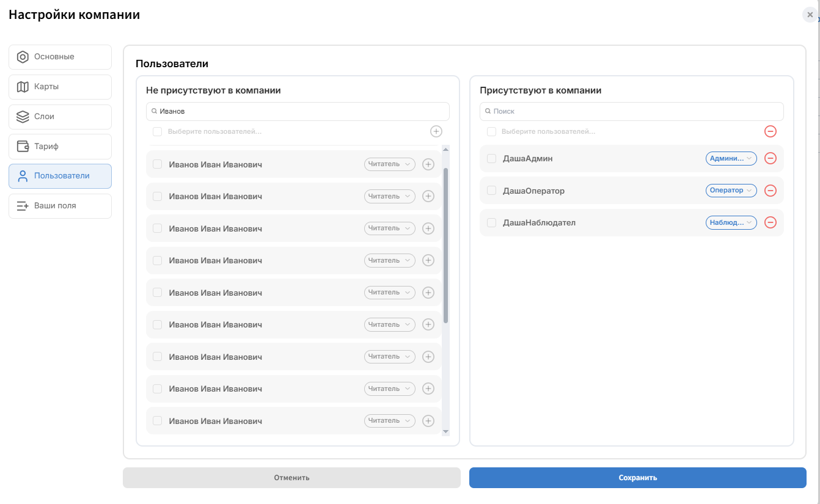Add the first Иванов Иван Иванович via plus icon
This screenshot has height=504, width=820.
[x=428, y=164]
